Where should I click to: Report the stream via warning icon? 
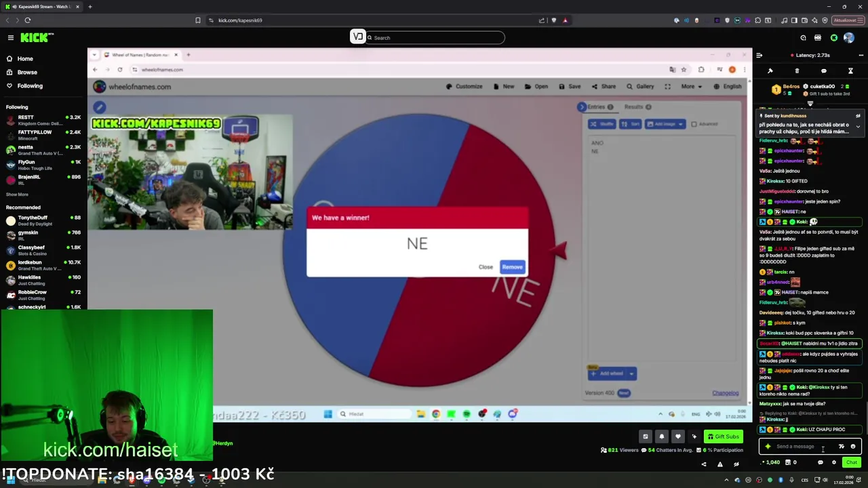tap(719, 464)
